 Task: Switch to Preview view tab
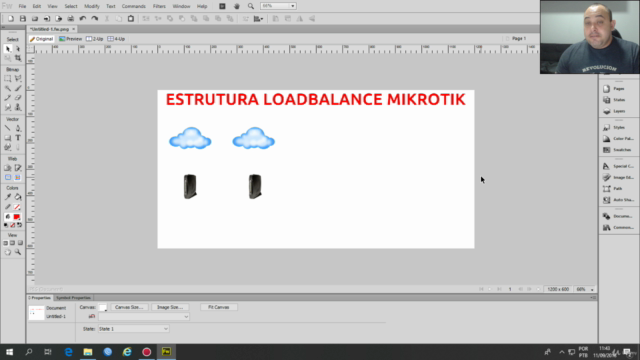click(71, 39)
